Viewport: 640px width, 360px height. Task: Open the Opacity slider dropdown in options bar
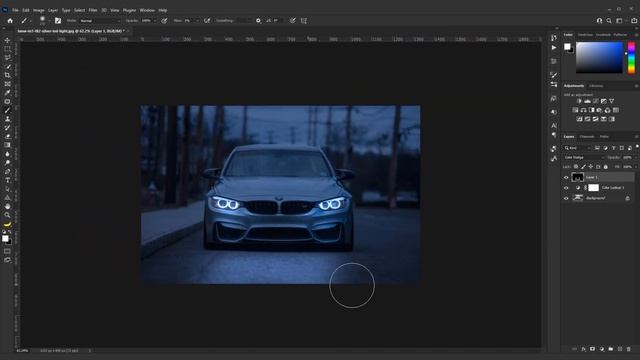[155, 21]
